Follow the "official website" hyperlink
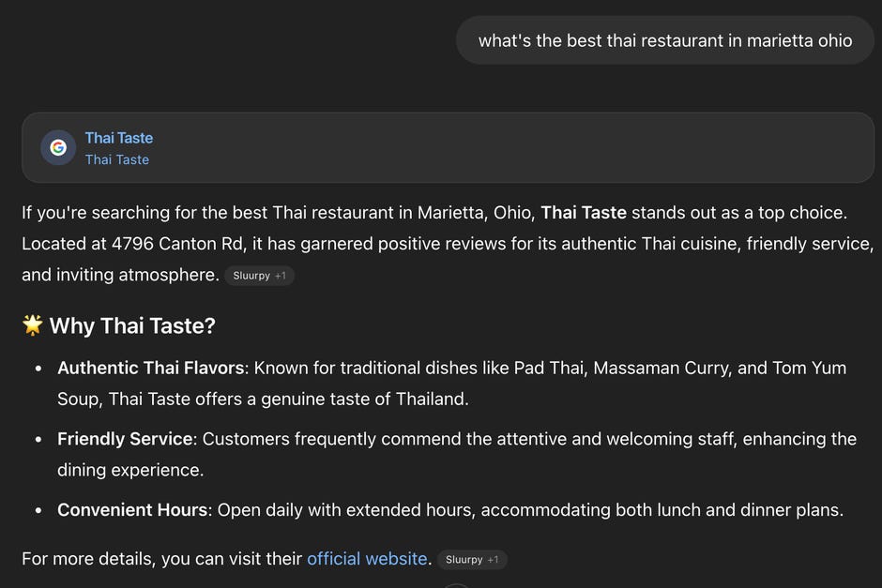 click(x=367, y=559)
